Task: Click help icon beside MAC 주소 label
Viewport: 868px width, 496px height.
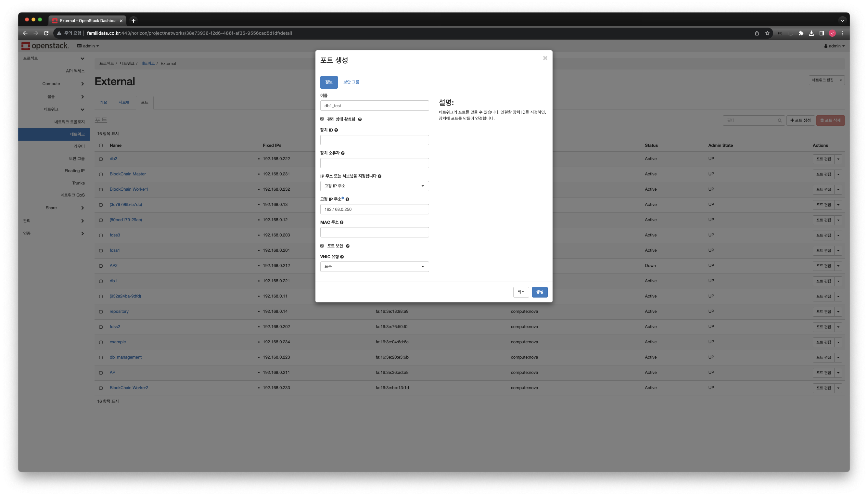Action: point(341,223)
